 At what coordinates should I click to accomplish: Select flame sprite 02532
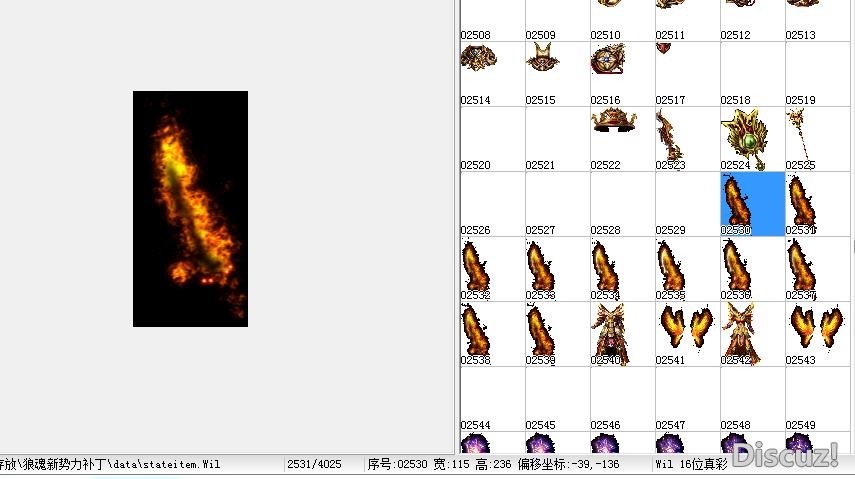click(x=492, y=269)
